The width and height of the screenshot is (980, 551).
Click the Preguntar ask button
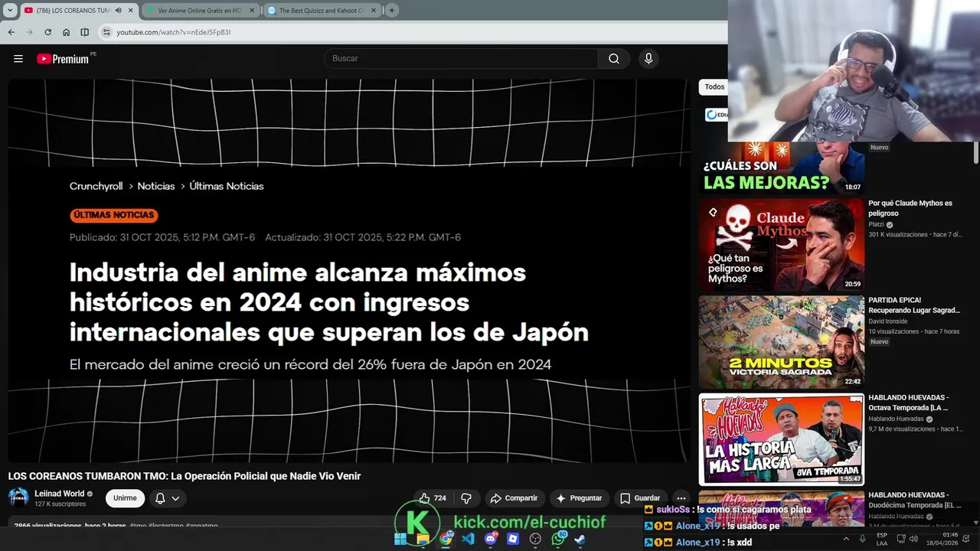click(580, 498)
